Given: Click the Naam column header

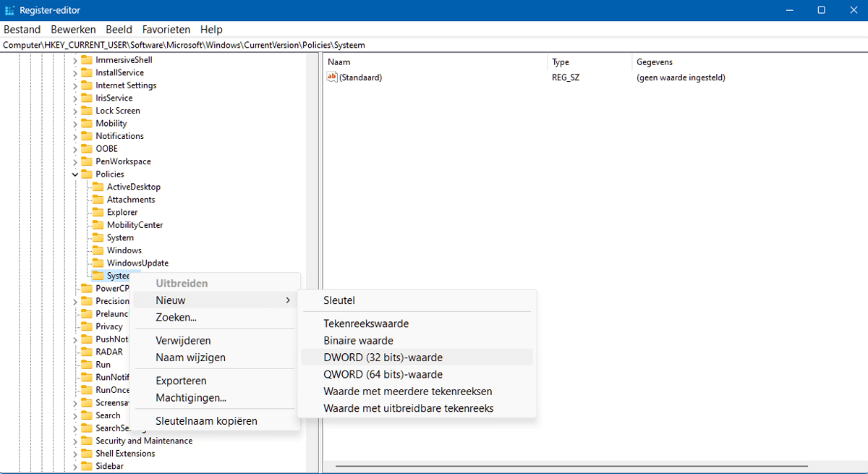Looking at the screenshot, I should [x=435, y=62].
